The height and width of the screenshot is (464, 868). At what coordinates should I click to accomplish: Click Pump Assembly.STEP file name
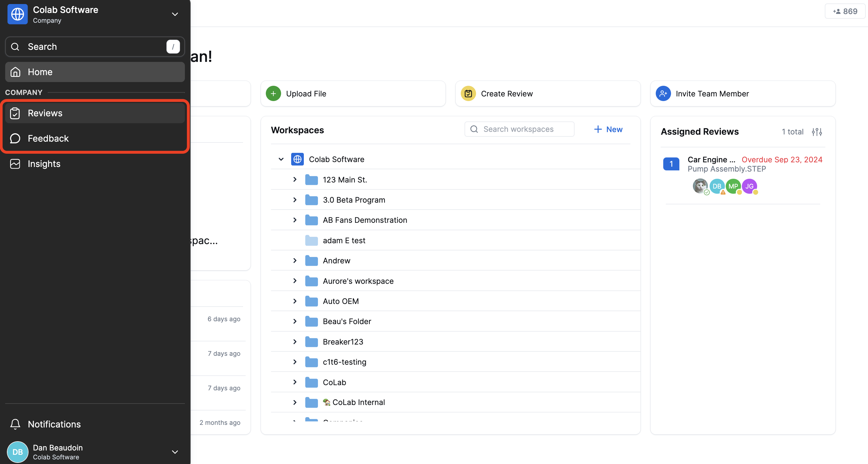727,169
